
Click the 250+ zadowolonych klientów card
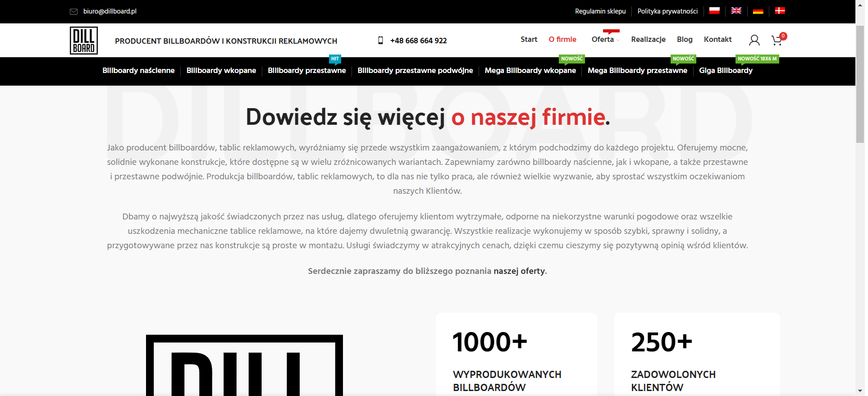pyautogui.click(x=697, y=355)
